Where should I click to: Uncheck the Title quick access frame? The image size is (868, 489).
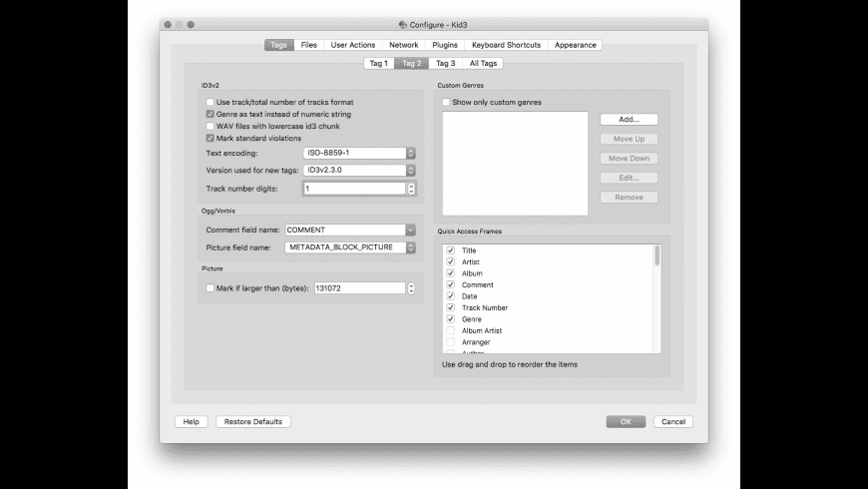pyautogui.click(x=451, y=250)
